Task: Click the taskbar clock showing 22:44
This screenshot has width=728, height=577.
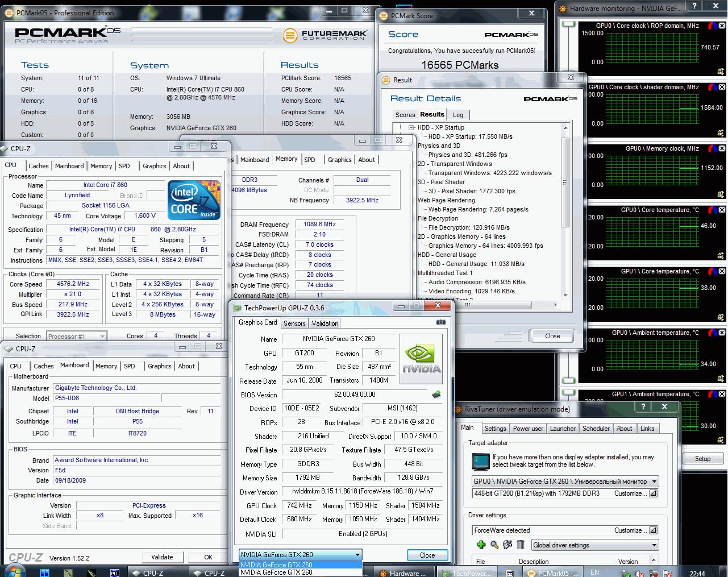Action: coord(697,573)
